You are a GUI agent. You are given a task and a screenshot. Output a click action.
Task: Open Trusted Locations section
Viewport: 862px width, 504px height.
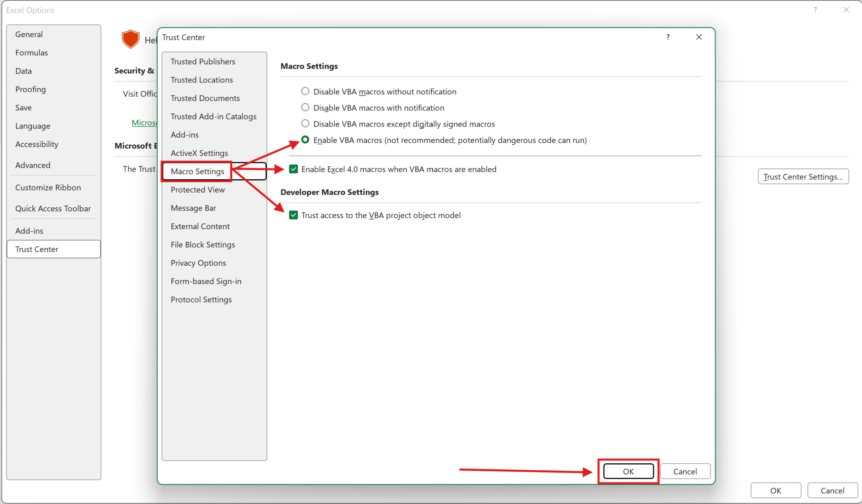click(214, 80)
